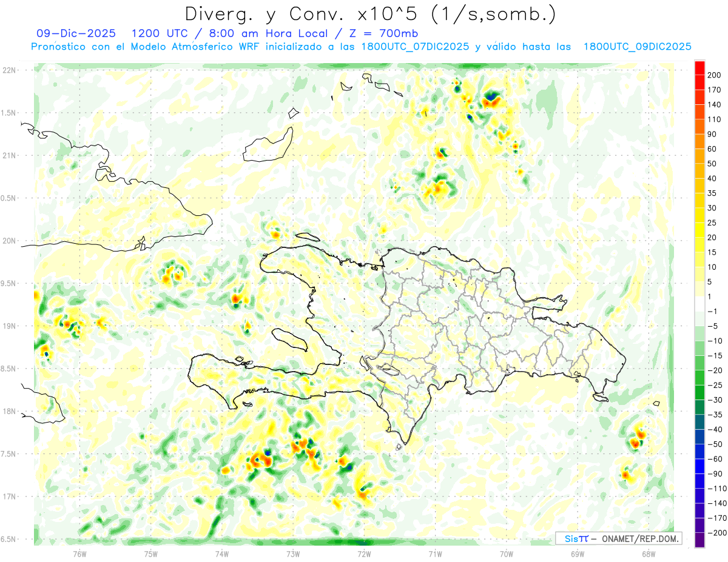
Task: Click color scale value '-110'
Action: click(717, 489)
